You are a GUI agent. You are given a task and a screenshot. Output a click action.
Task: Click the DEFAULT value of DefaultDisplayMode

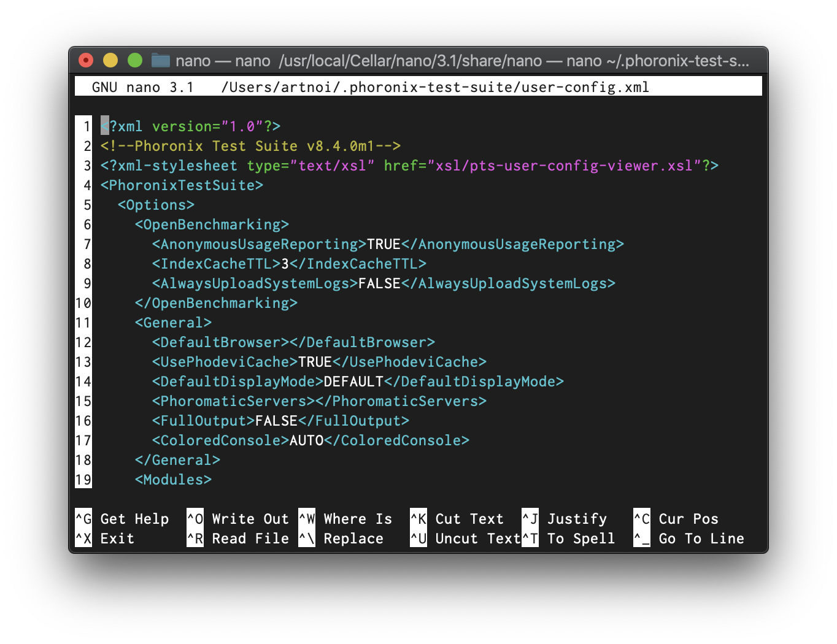pos(354,381)
